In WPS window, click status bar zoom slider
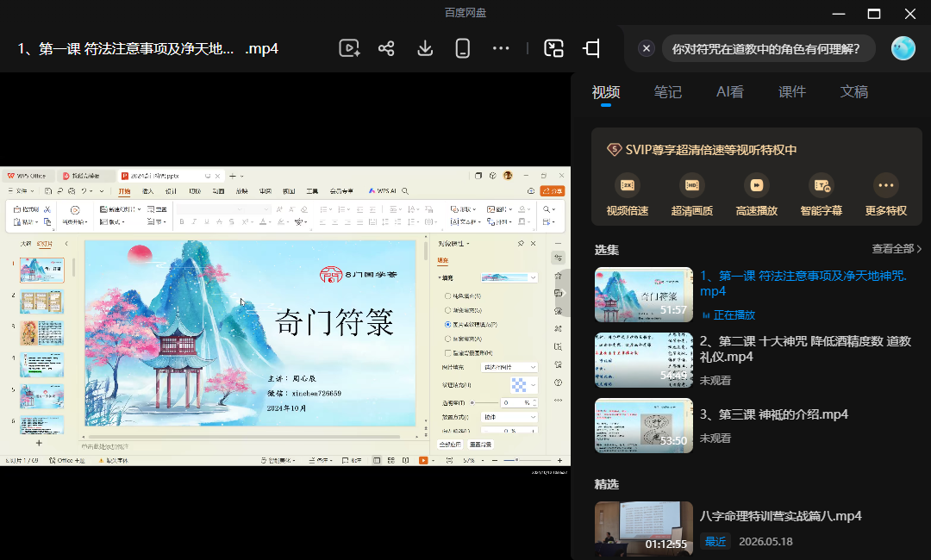 pos(528,460)
